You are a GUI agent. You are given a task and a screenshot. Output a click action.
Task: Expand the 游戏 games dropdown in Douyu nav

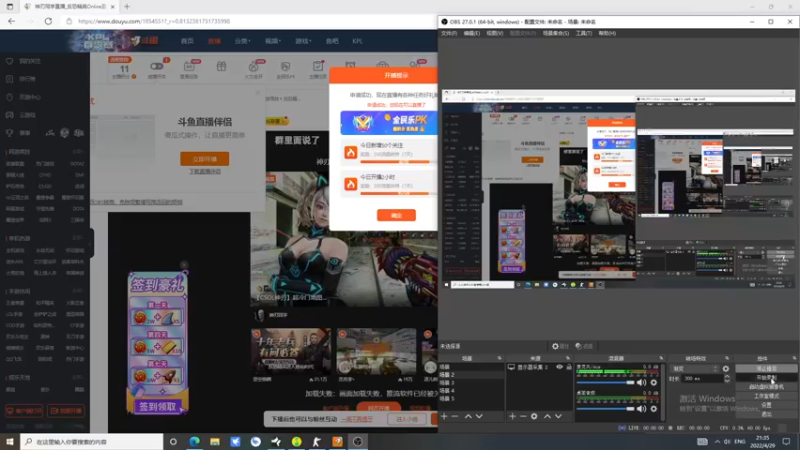click(x=303, y=41)
